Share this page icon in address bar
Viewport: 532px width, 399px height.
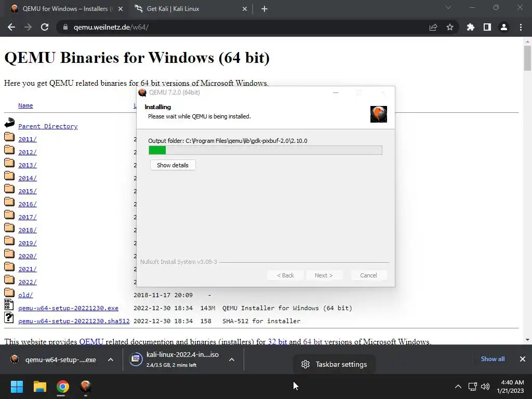point(433,27)
